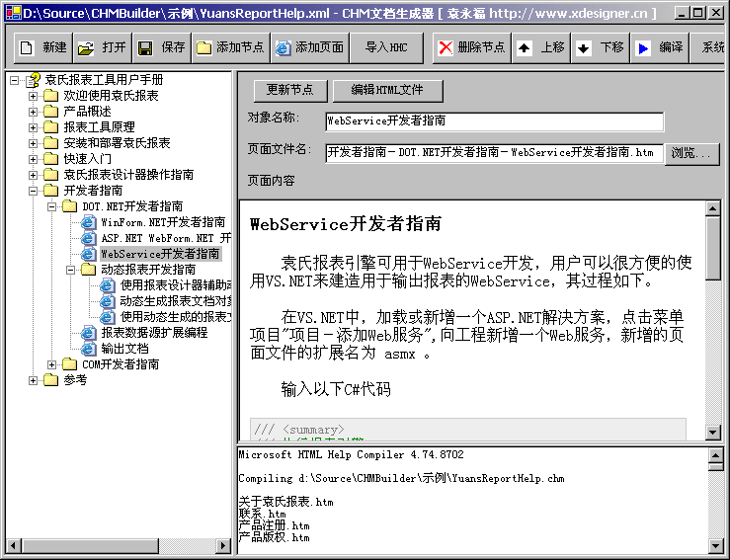
Task: Click the 对象名称 text input field
Action: coord(494,121)
